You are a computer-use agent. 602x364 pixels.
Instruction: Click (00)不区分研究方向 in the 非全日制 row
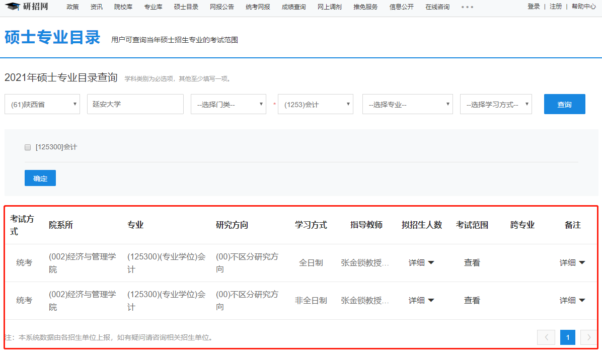click(x=247, y=300)
